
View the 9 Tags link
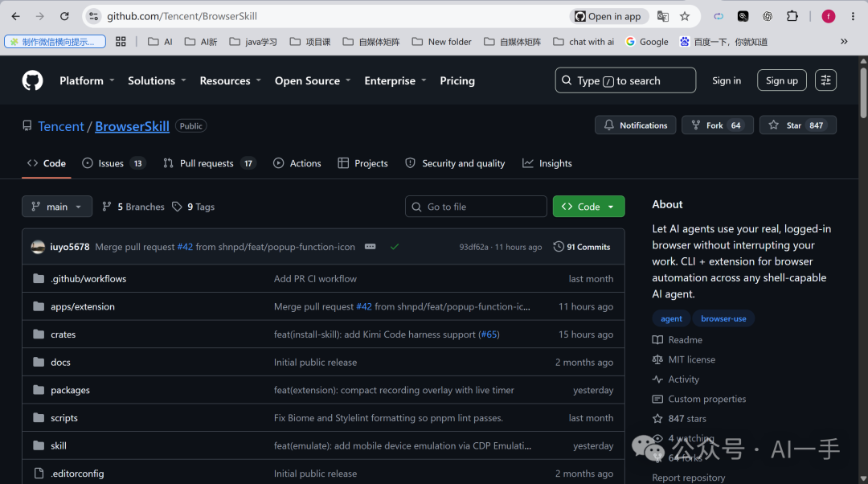click(193, 207)
